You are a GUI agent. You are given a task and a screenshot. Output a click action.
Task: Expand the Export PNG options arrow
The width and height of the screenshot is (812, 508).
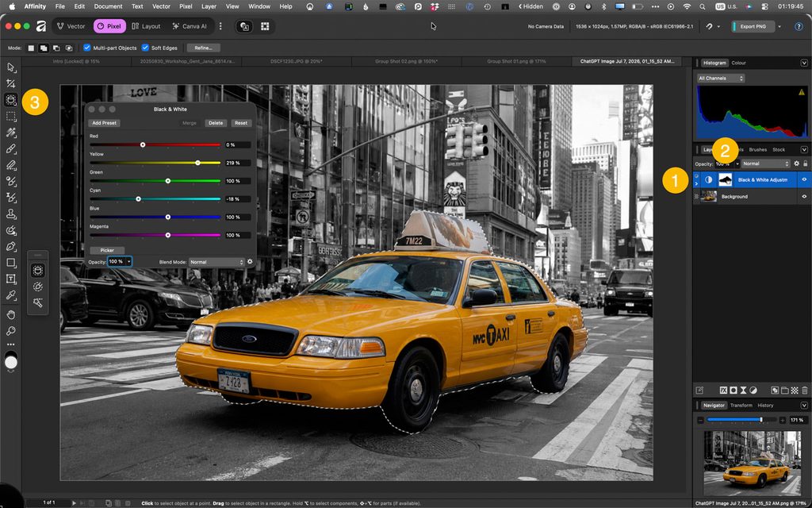coord(779,26)
